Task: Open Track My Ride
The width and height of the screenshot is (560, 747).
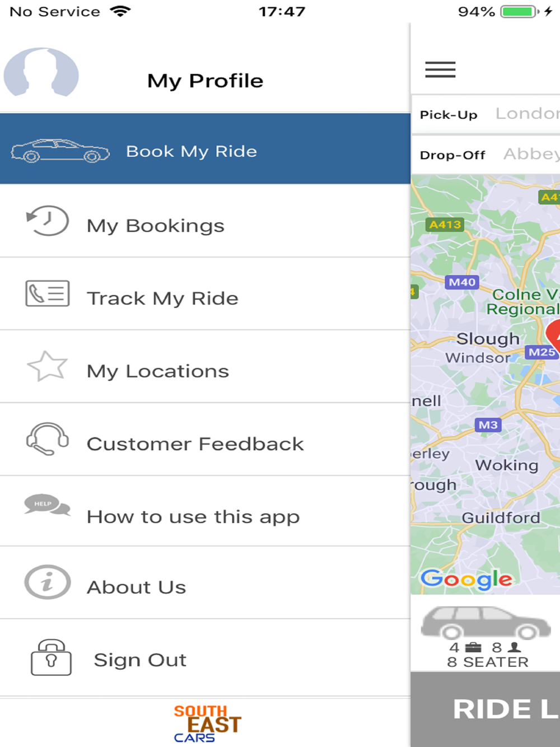Action: tap(205, 294)
